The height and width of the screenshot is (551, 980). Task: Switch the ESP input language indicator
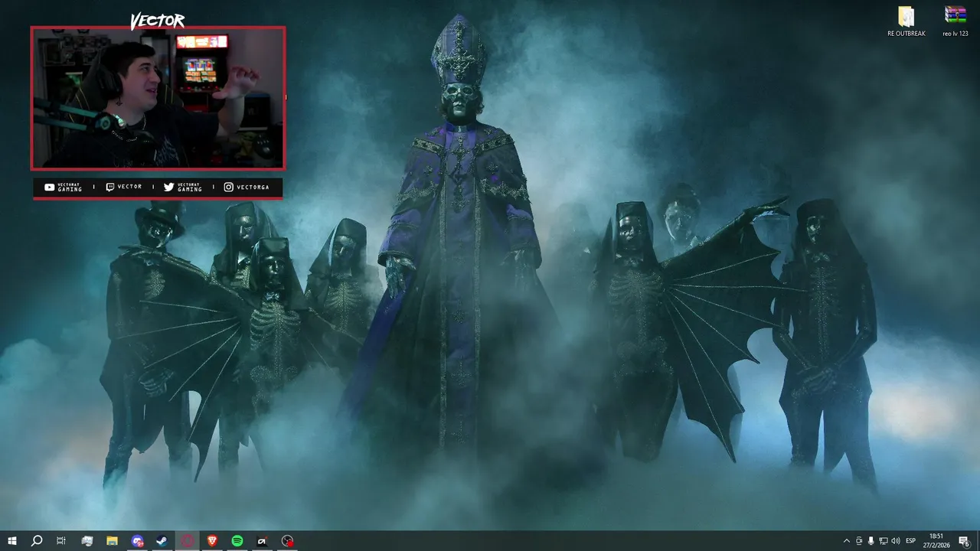tap(911, 541)
